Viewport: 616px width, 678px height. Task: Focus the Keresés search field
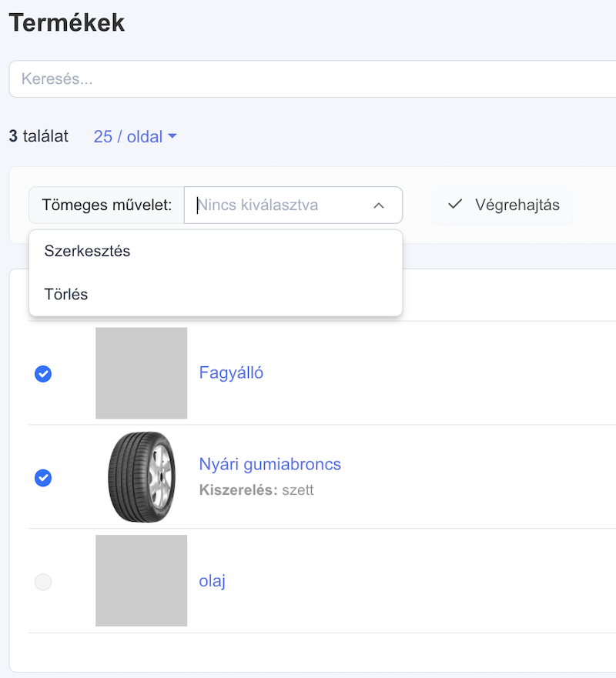point(313,79)
